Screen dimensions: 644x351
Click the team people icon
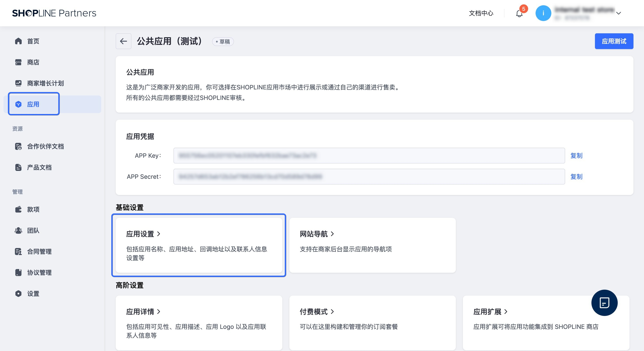18,230
